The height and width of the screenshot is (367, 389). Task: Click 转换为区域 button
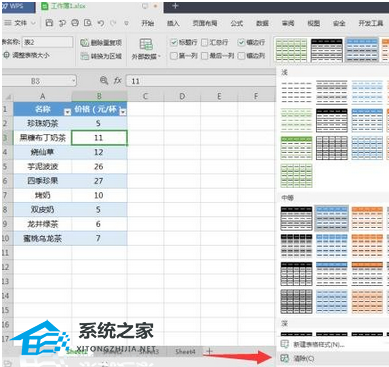101,56
